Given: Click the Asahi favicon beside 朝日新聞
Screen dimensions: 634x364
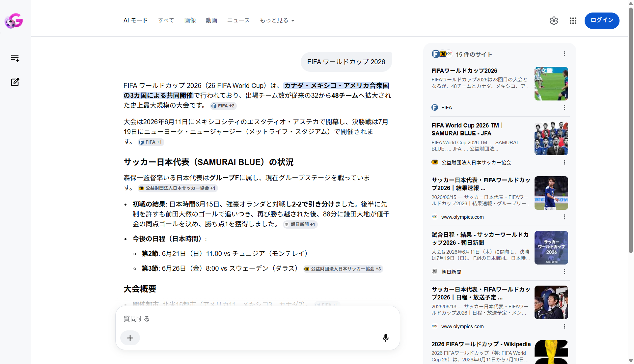Looking at the screenshot, I should click(x=435, y=272).
